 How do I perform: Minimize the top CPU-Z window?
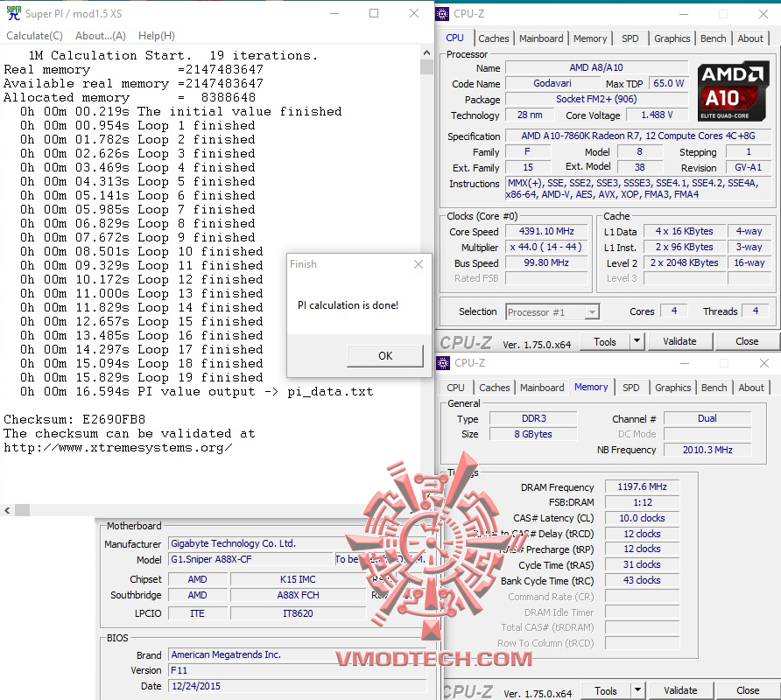(x=684, y=14)
